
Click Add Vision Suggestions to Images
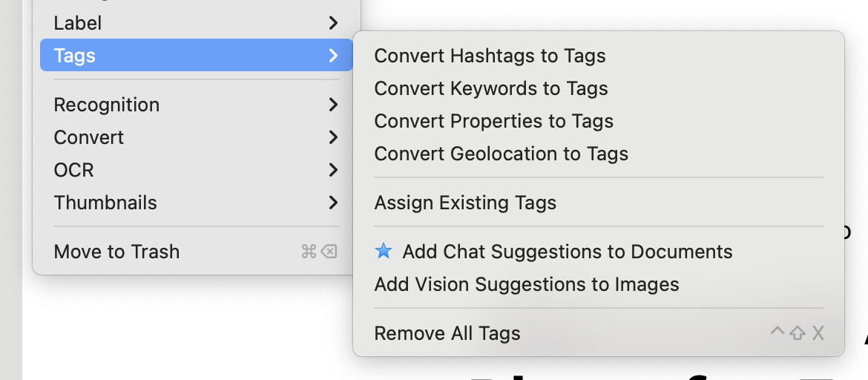[x=526, y=284]
